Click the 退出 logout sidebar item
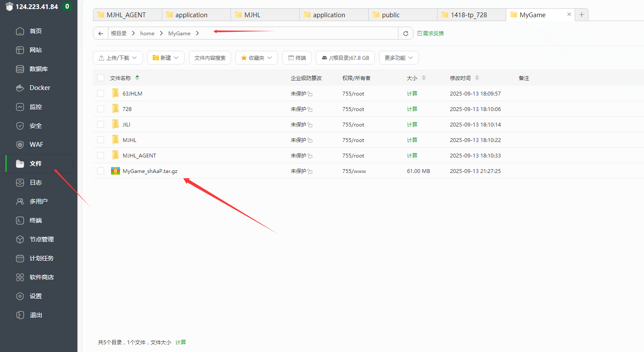Screen dimensions: 644x352 (x=38, y=315)
